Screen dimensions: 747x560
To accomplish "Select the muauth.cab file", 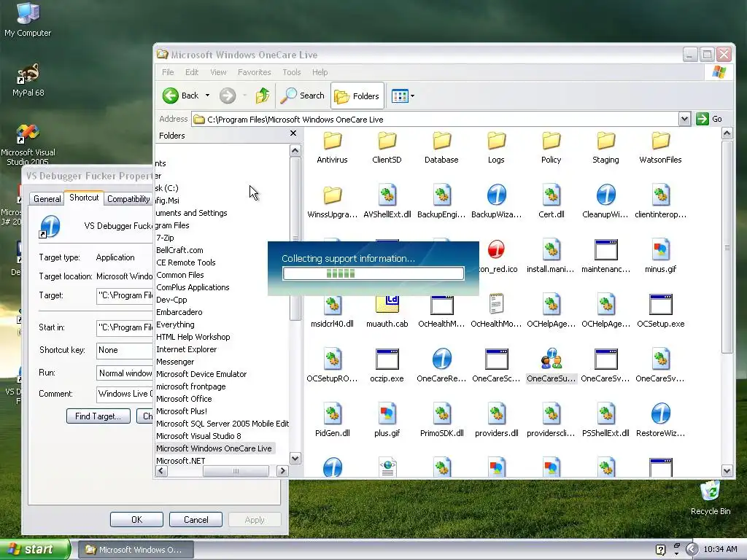I will pos(387,311).
